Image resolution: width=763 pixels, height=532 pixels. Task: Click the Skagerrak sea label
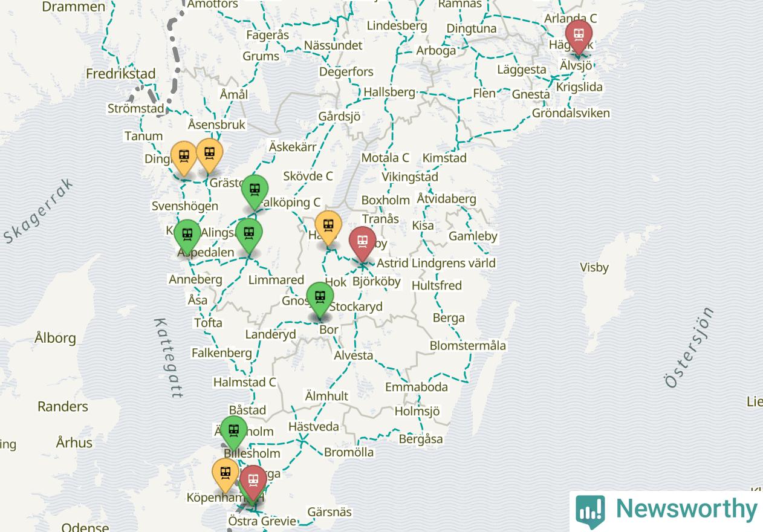[x=38, y=211]
